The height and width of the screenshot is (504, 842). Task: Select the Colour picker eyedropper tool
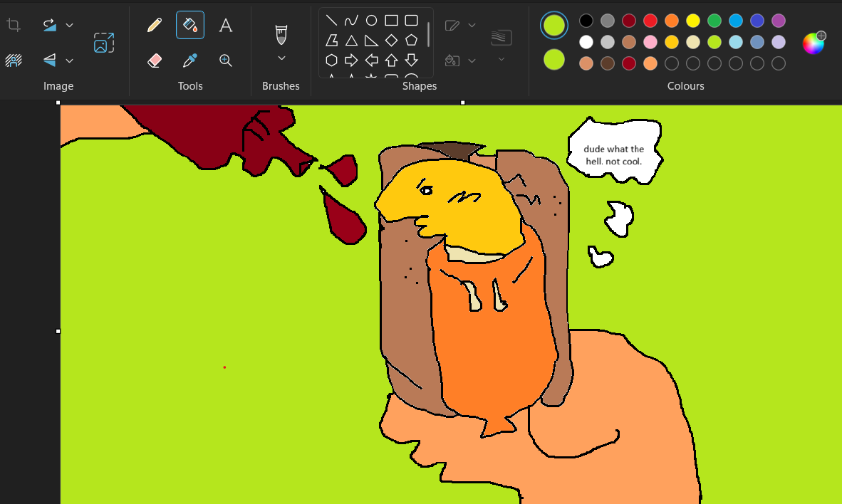coord(190,60)
